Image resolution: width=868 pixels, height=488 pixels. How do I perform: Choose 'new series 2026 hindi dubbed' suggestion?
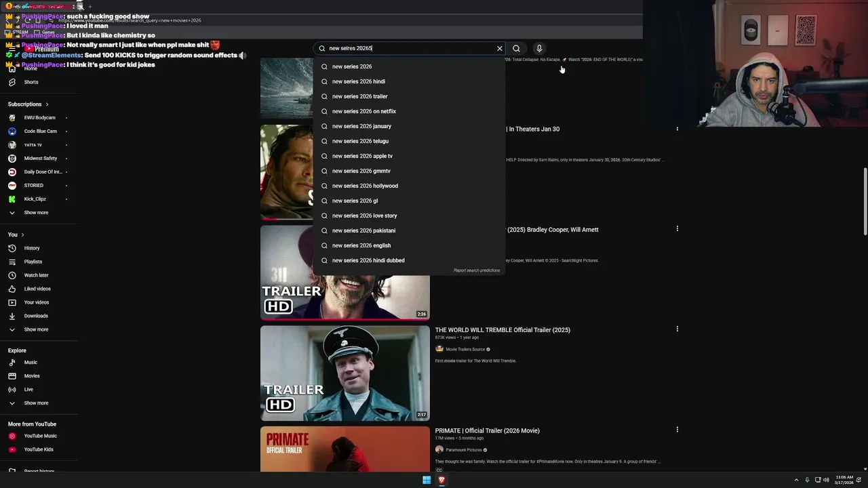pyautogui.click(x=410, y=260)
